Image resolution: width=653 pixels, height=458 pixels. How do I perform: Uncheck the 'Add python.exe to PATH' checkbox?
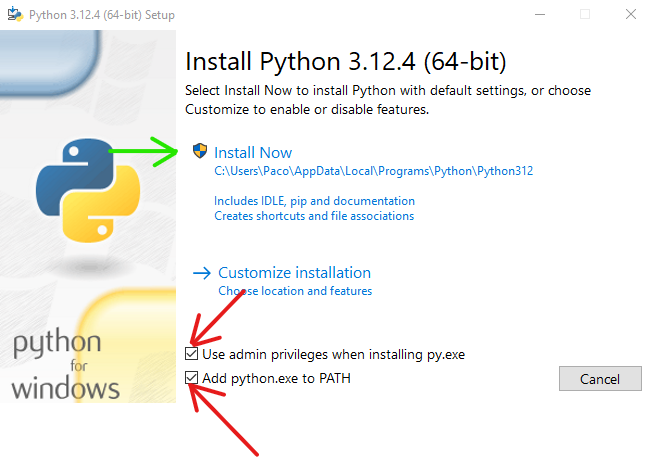pos(192,378)
